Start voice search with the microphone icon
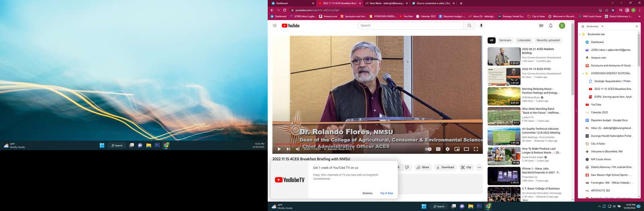 coord(481,26)
